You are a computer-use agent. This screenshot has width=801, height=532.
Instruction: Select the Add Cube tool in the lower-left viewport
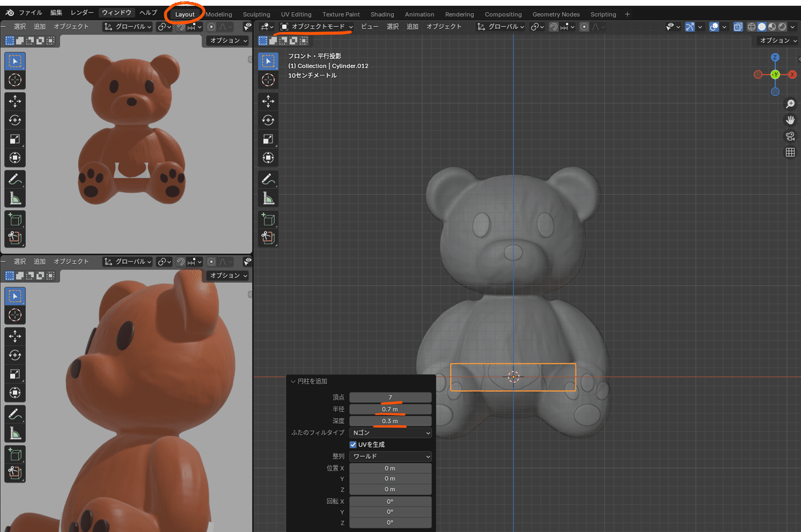click(15, 454)
